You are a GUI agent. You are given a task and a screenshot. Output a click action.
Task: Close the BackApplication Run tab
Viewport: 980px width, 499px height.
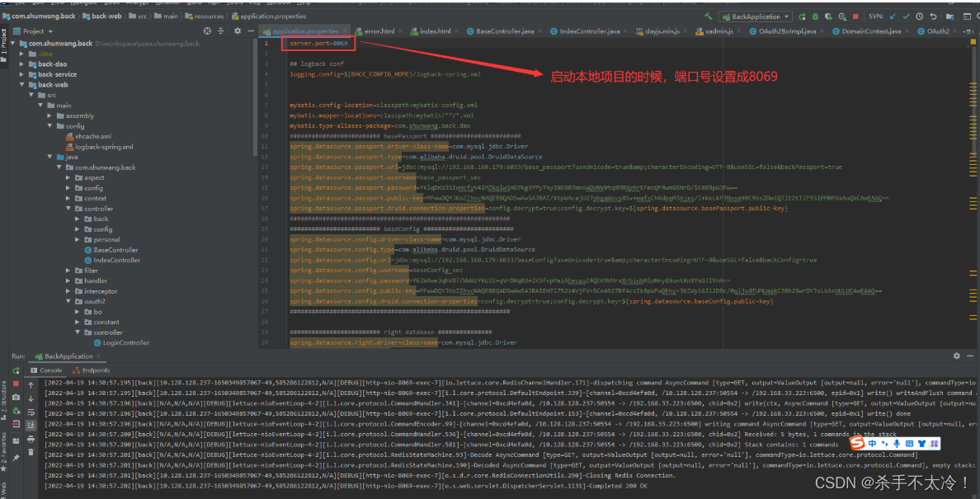tap(98, 356)
